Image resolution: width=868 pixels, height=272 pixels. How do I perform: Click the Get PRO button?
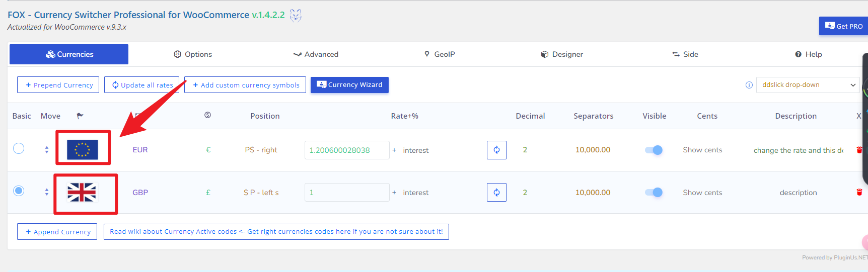[x=844, y=26]
